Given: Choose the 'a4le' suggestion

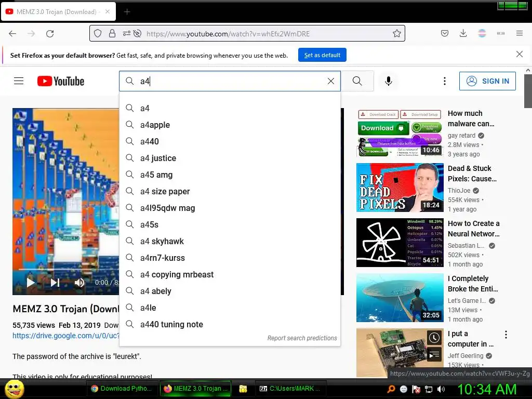Looking at the screenshot, I should coord(230,308).
